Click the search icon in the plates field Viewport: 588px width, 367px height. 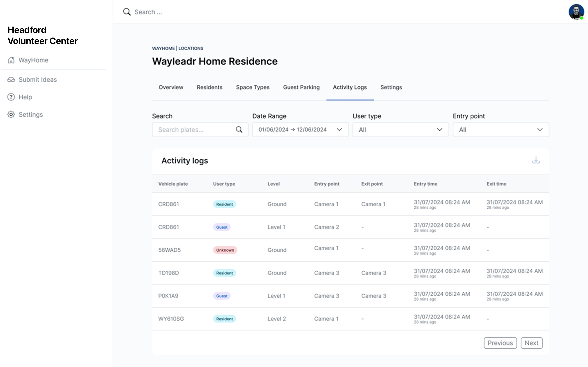239,130
